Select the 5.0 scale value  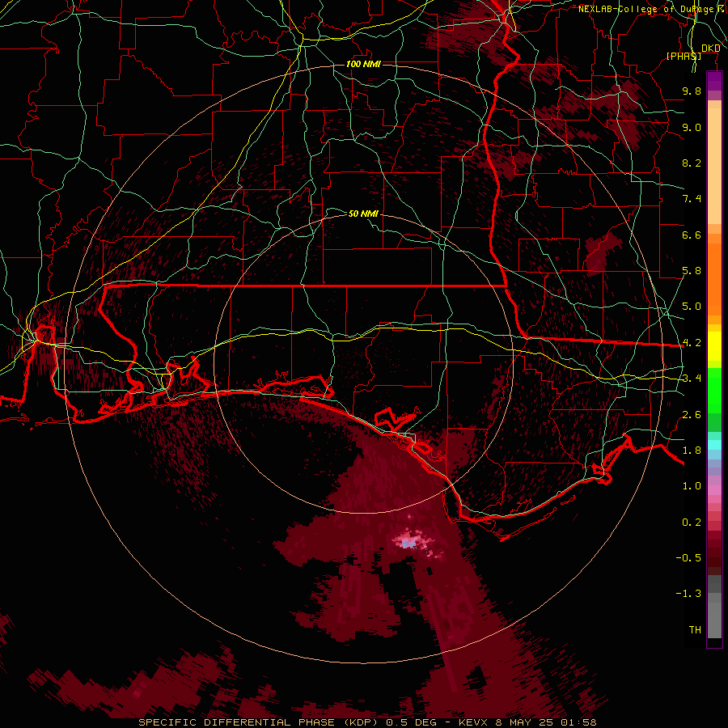(692, 307)
